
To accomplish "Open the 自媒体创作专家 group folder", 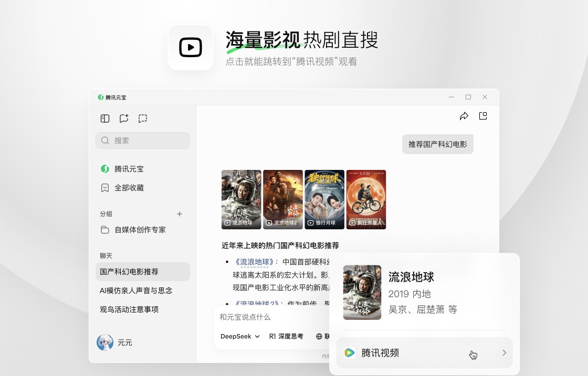I will click(x=140, y=230).
